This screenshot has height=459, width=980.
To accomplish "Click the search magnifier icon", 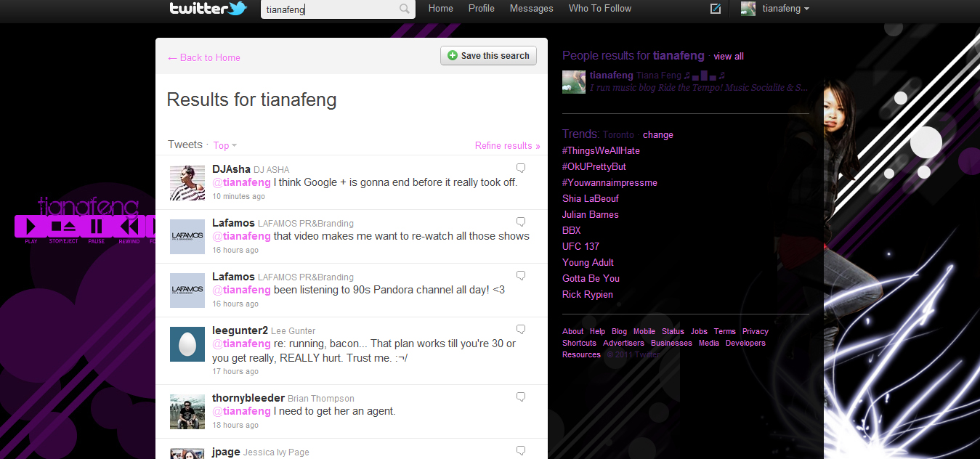I will [x=404, y=9].
